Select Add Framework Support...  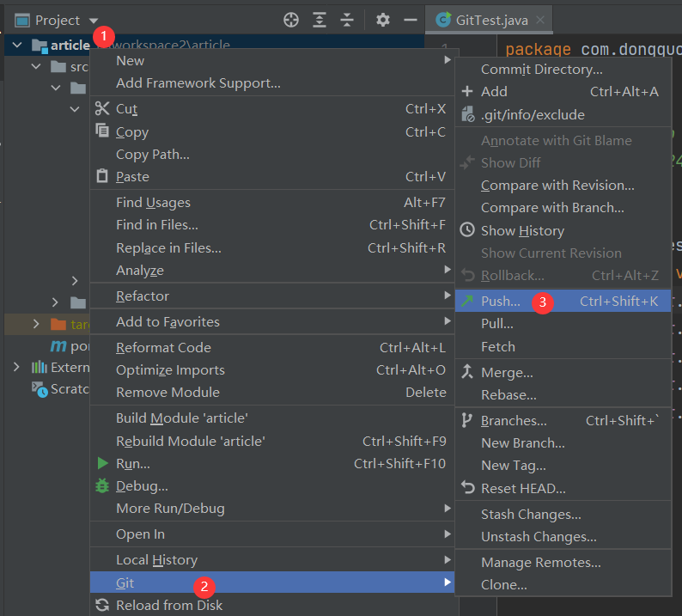(x=272, y=83)
